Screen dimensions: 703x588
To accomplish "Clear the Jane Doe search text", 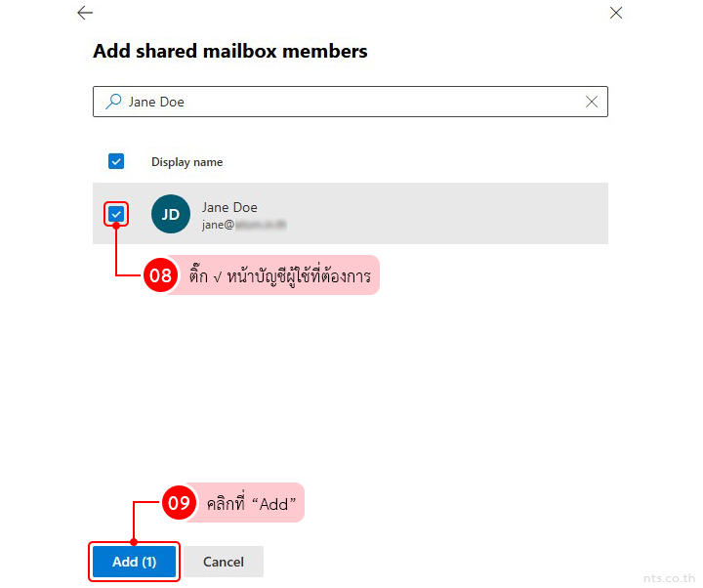I will [592, 102].
